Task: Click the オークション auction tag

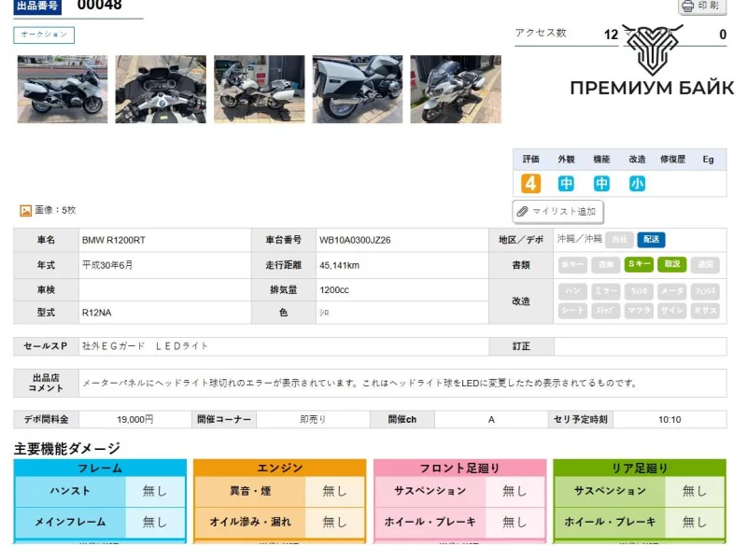Action: tap(44, 35)
